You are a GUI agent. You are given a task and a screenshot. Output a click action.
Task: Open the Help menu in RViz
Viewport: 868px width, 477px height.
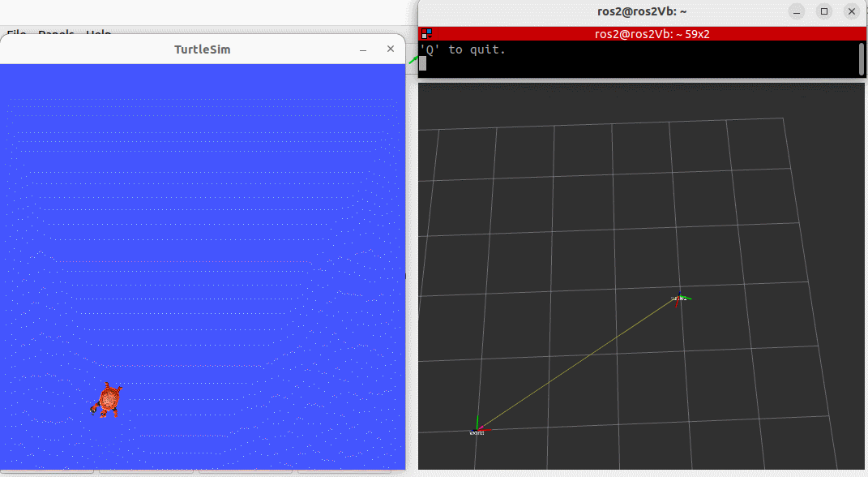99,34
